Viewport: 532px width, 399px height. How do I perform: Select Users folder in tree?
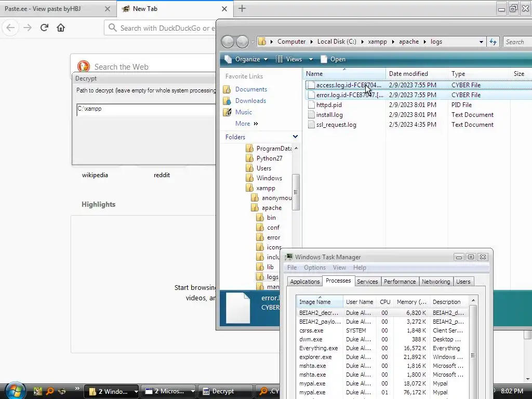(263, 168)
